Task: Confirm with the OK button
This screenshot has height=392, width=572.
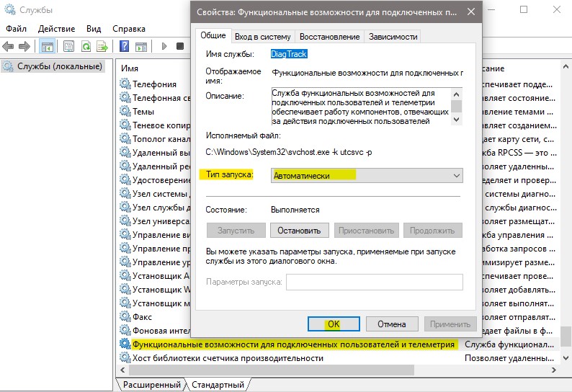Action: click(334, 324)
